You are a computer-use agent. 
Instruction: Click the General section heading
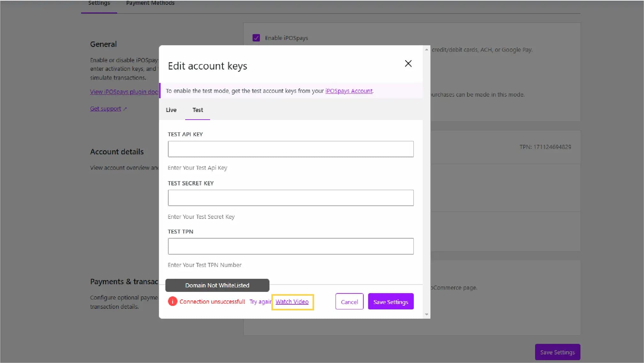coord(103,44)
